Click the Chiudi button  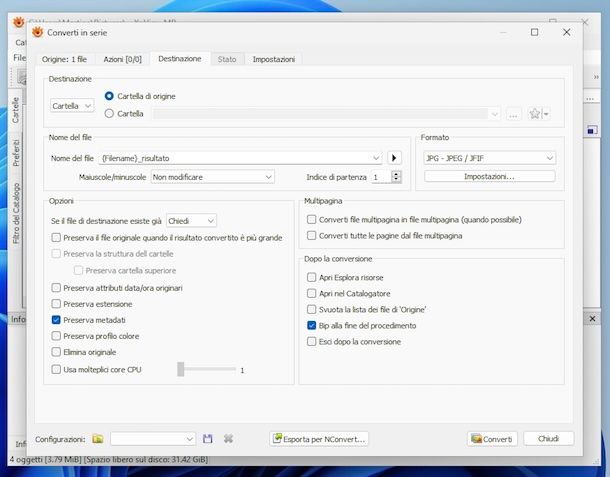(x=549, y=438)
